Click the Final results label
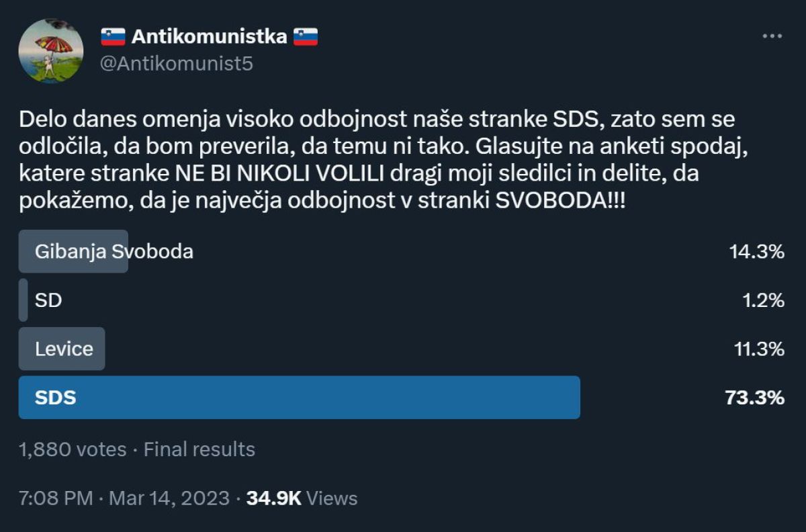806x532 pixels. [x=199, y=449]
